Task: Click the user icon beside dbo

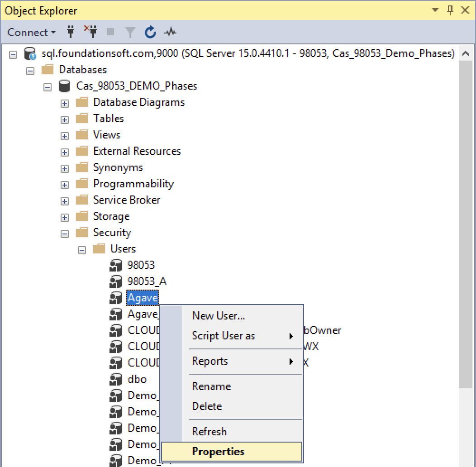Action: tap(116, 379)
